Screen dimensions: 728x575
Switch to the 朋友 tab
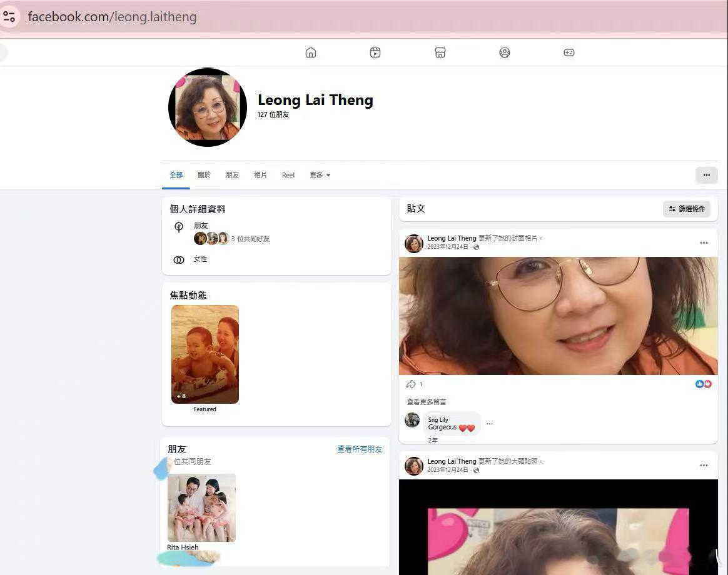point(232,175)
